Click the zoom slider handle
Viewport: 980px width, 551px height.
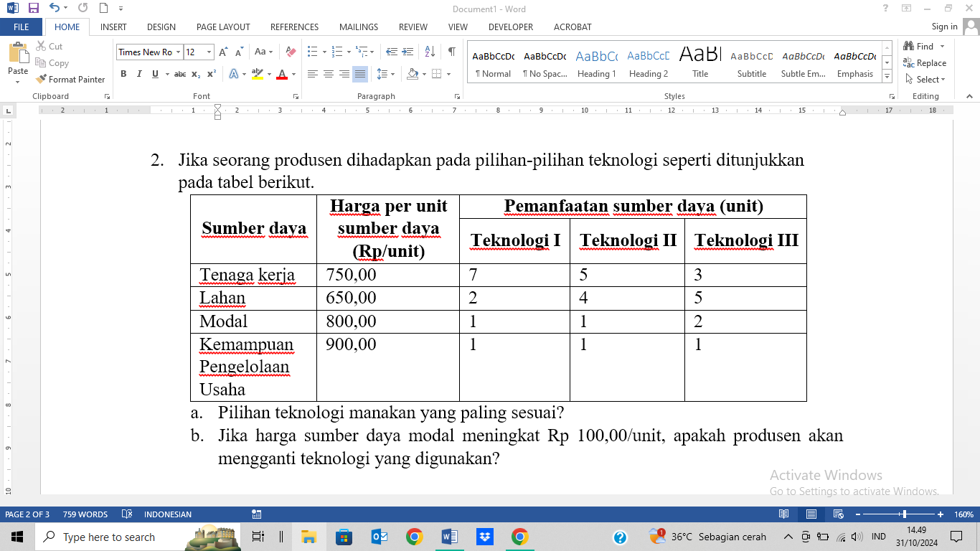(x=904, y=514)
